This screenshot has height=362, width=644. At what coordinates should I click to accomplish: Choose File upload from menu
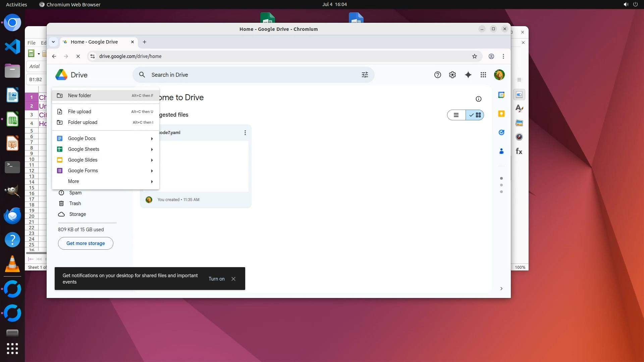tap(79, 112)
